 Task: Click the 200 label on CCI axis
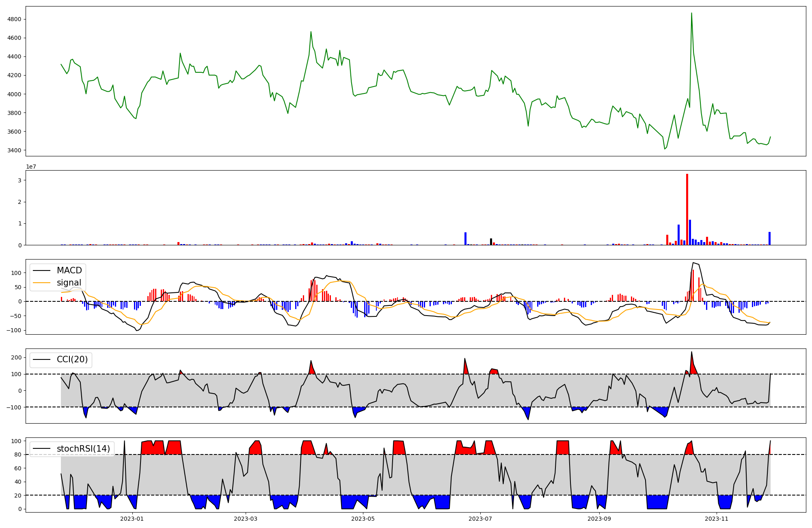[x=17, y=357]
